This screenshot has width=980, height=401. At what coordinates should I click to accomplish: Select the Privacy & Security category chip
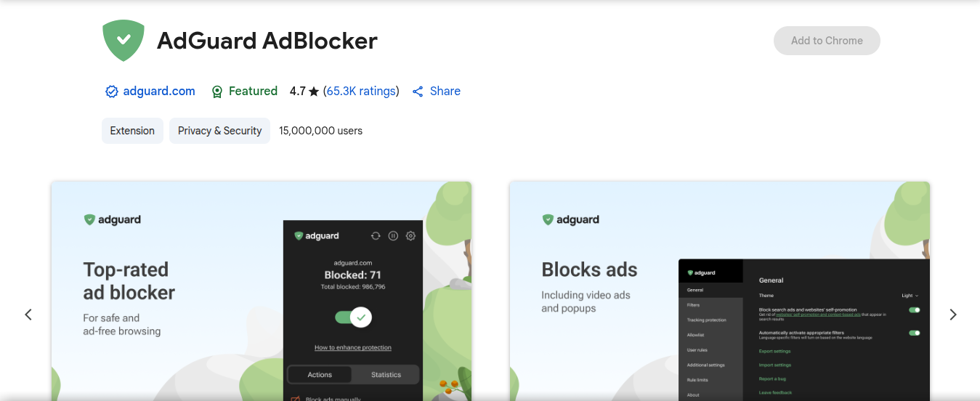pos(219,131)
